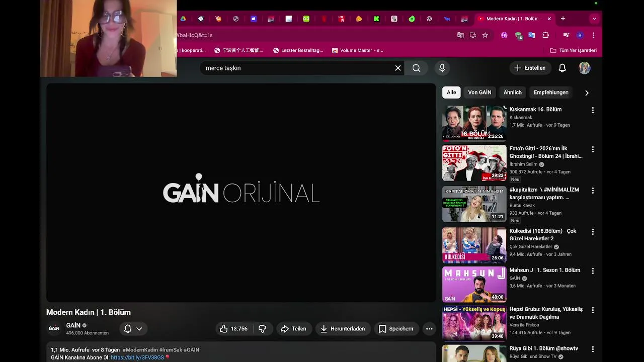Click the translate page icon
644x362 pixels.
point(460,35)
